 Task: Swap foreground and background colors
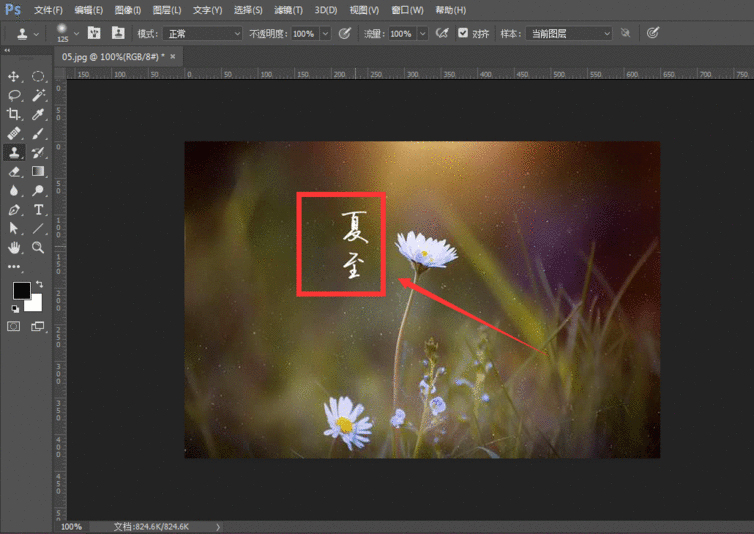[39, 284]
